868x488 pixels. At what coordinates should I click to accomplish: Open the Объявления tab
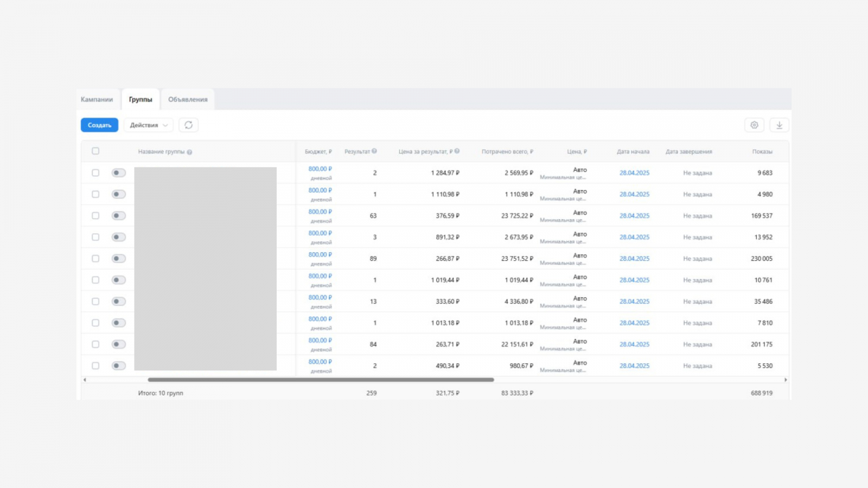188,100
